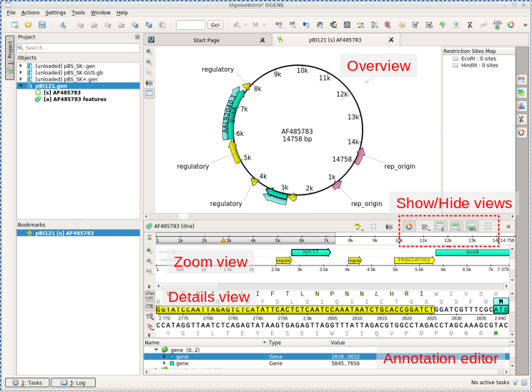The height and width of the screenshot is (392, 532).
Task: Click the Go! button
Action: [215, 25]
